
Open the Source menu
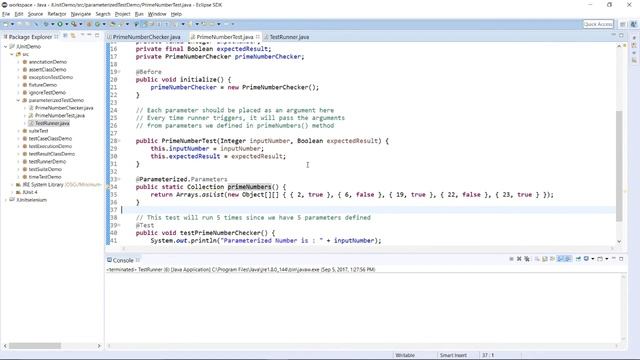tap(35, 14)
